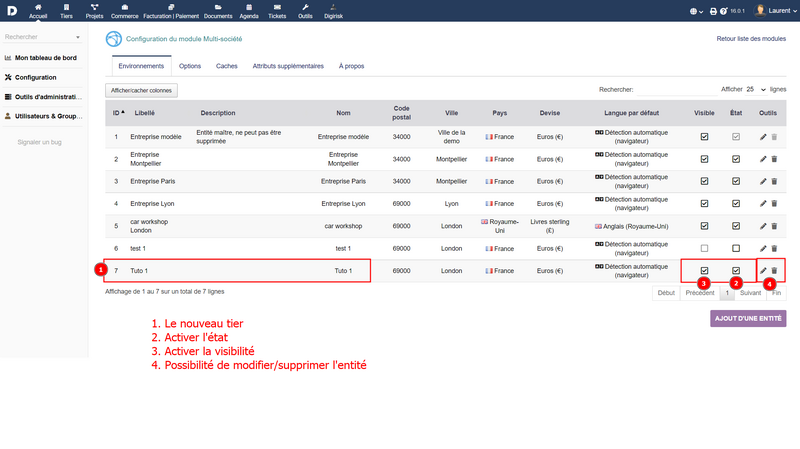Go to Début pagination button
The height and width of the screenshot is (449, 800).
coord(666,293)
